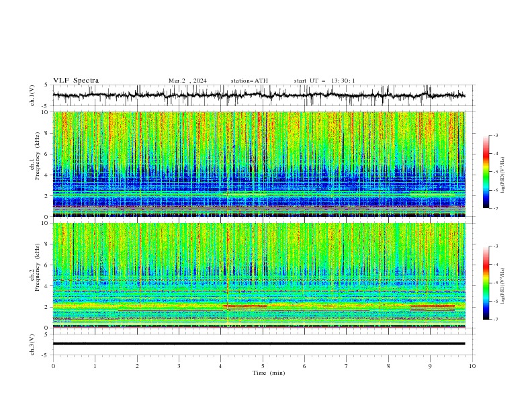Click the ch.1 voltage waveform trace
This screenshot has width=532, height=411.
pos(259,95)
